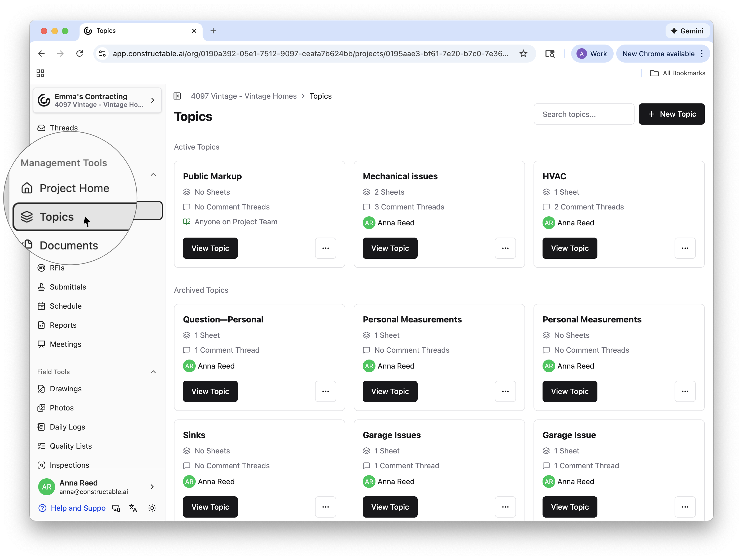Image resolution: width=743 pixels, height=560 pixels.
Task: Click the Sinks card title
Action: pyautogui.click(x=194, y=435)
